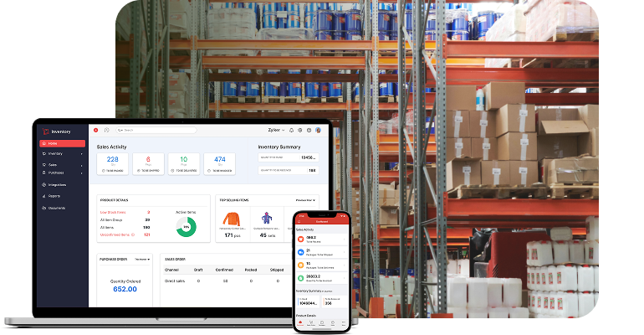Expand the Inventory sidebar submenu arrow
Screen dimensions: 644x335
click(81, 154)
